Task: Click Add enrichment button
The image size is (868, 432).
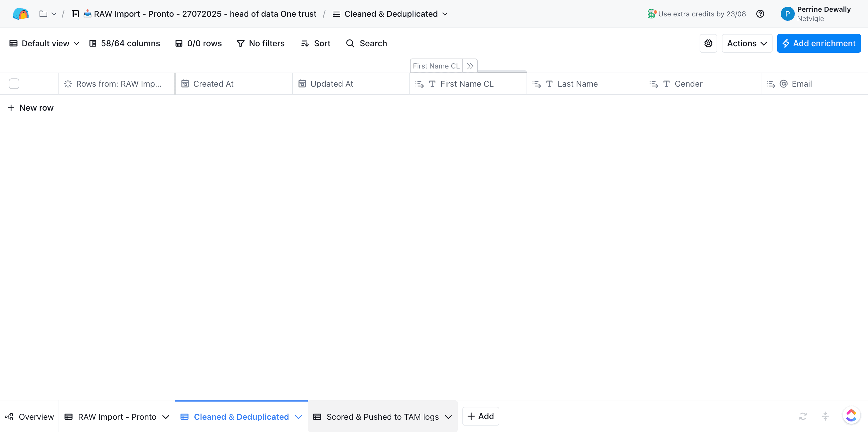Action: (819, 43)
